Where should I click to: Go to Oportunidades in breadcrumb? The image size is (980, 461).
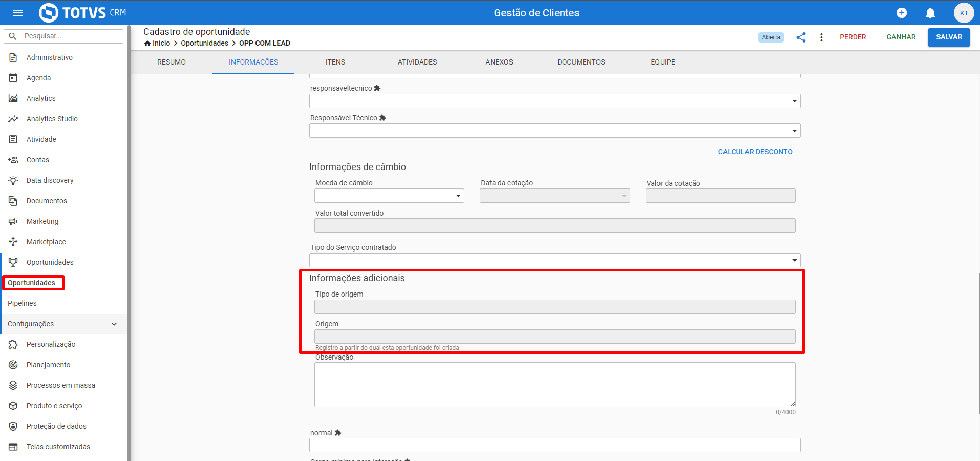coord(205,43)
